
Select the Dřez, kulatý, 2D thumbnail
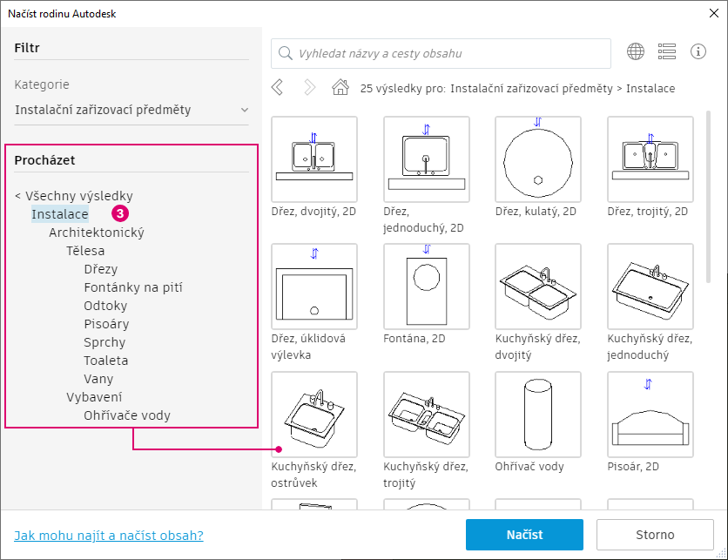(x=537, y=160)
